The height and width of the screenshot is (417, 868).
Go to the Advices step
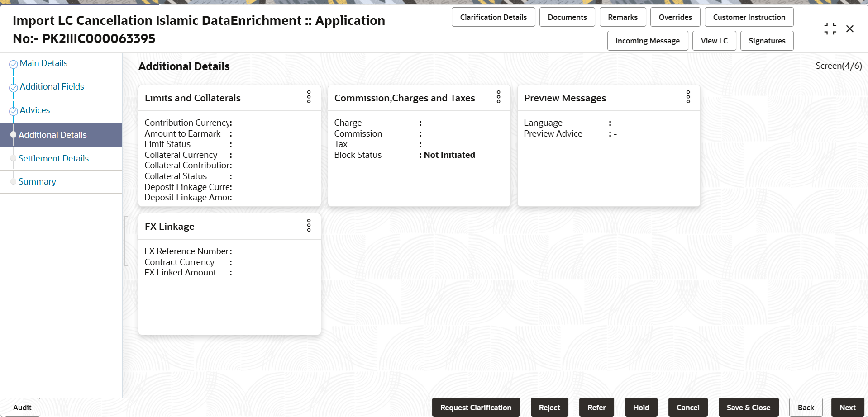point(35,110)
